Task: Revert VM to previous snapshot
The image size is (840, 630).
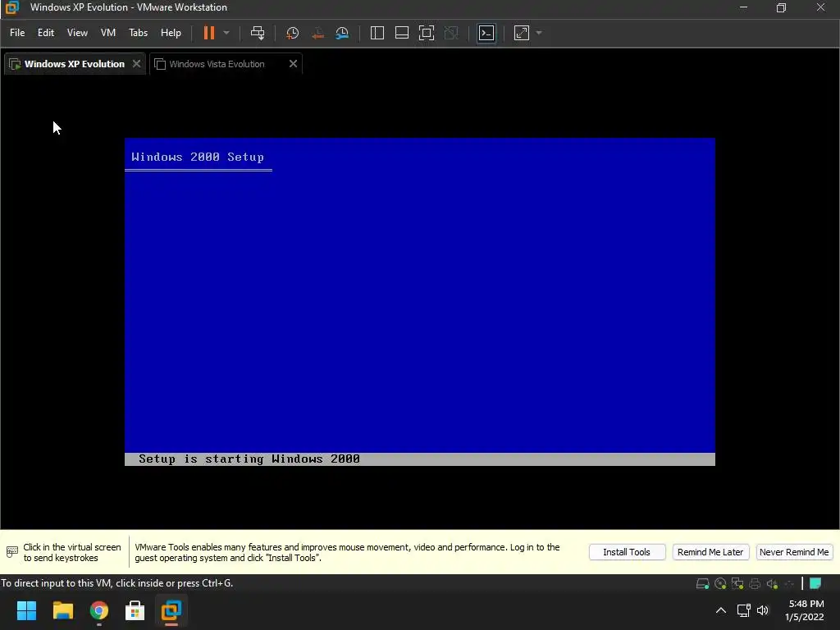Action: click(x=317, y=33)
